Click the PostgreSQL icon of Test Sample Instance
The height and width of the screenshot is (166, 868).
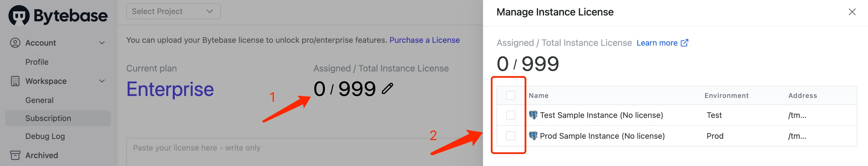point(533,115)
